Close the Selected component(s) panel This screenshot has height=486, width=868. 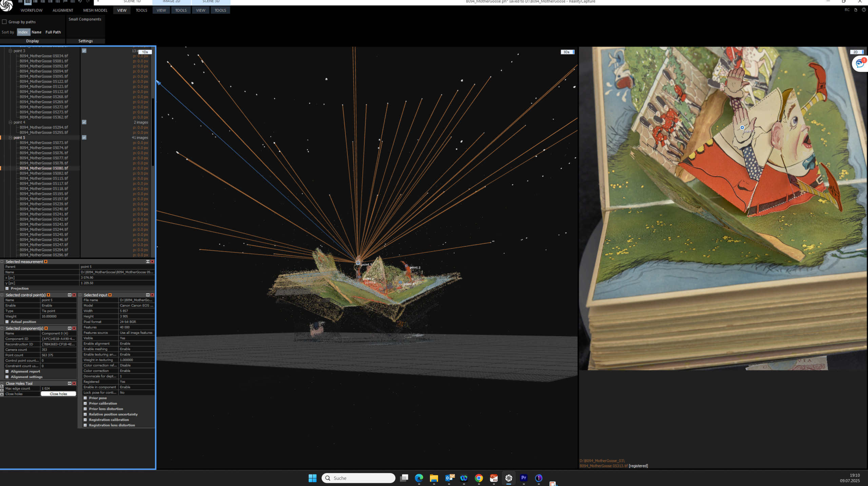coord(74,328)
